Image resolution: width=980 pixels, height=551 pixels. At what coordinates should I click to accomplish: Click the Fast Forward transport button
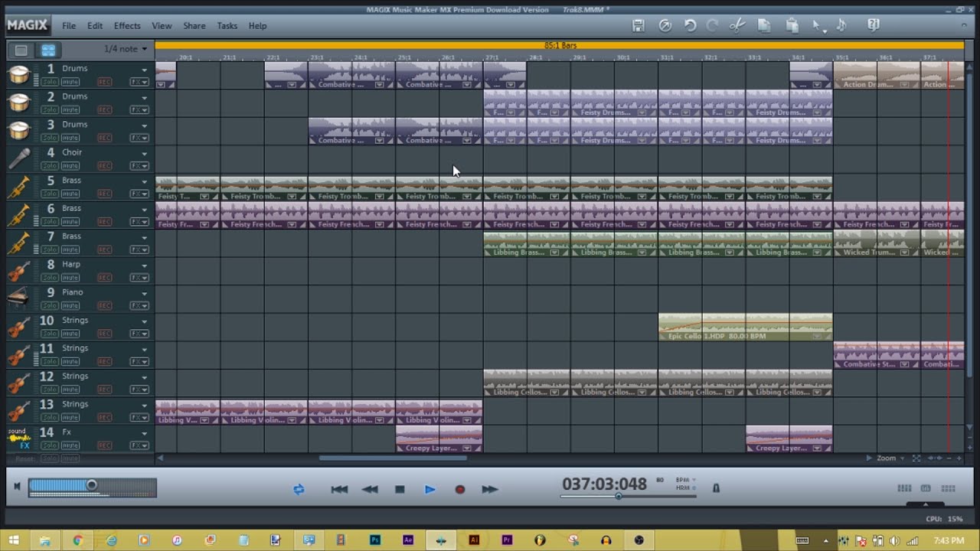tap(490, 489)
